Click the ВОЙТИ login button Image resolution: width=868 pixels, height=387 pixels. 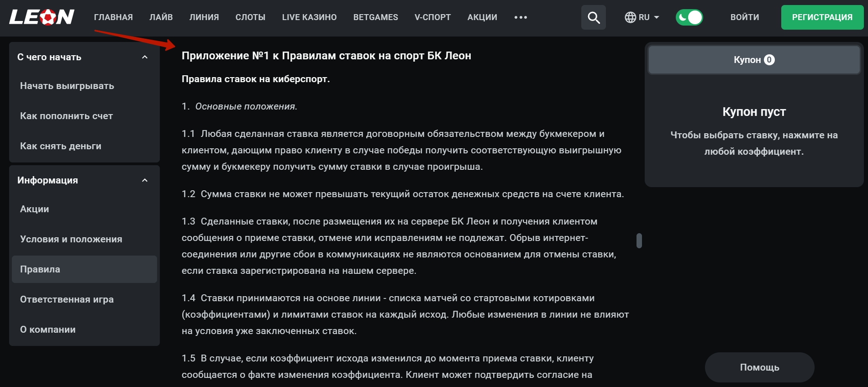(745, 17)
